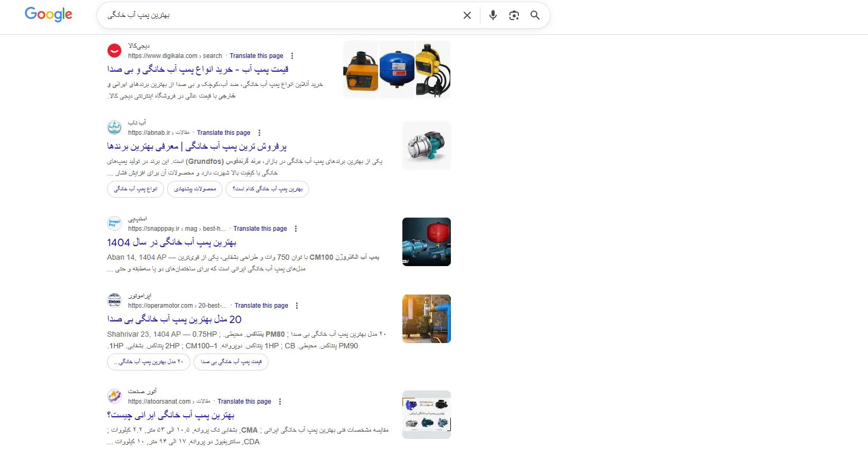Click the search box text field

(279, 15)
